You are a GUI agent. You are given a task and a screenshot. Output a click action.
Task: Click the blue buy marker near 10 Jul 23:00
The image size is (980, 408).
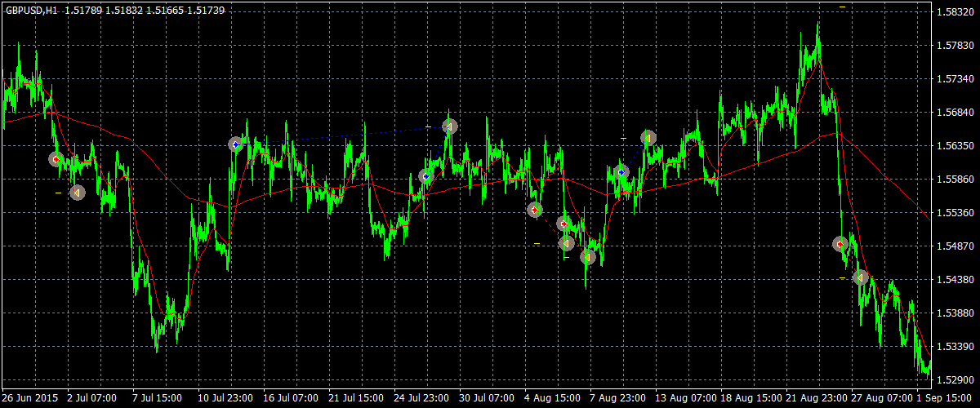click(236, 144)
